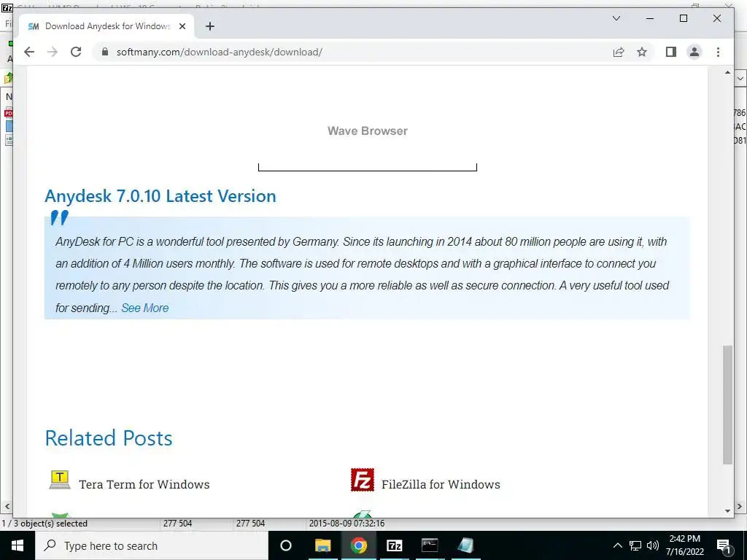Click the scrollbar up arrow
This screenshot has height=560, width=747.
coord(727,72)
